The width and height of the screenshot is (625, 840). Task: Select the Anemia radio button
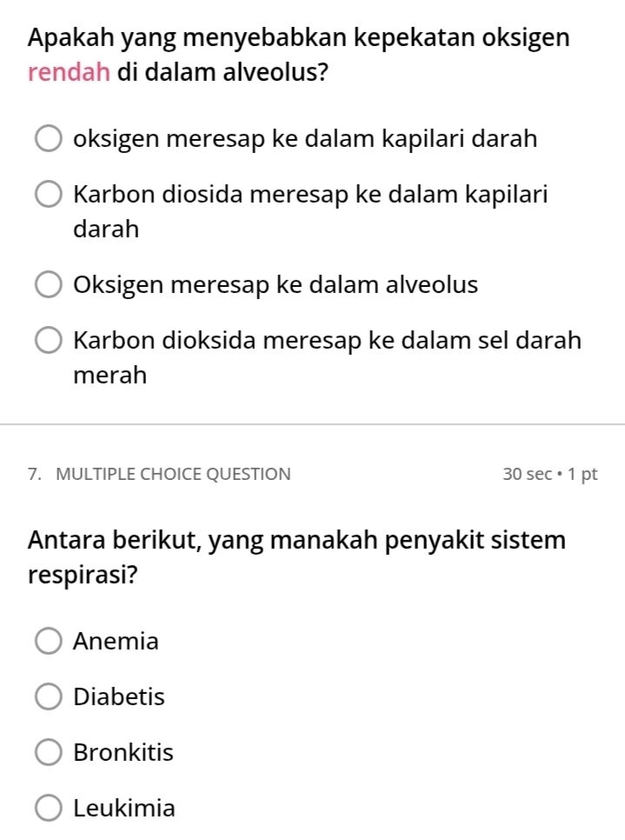point(49,643)
